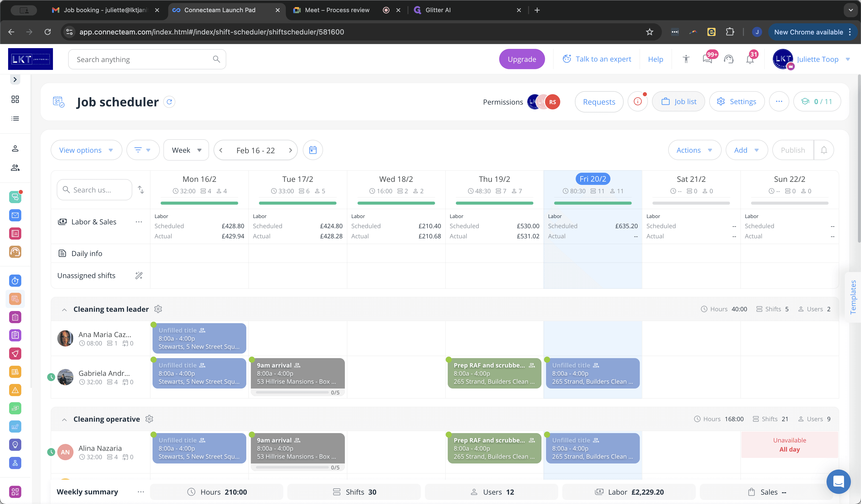Go to the previous week arrow
This screenshot has height=504, width=861.
(221, 150)
